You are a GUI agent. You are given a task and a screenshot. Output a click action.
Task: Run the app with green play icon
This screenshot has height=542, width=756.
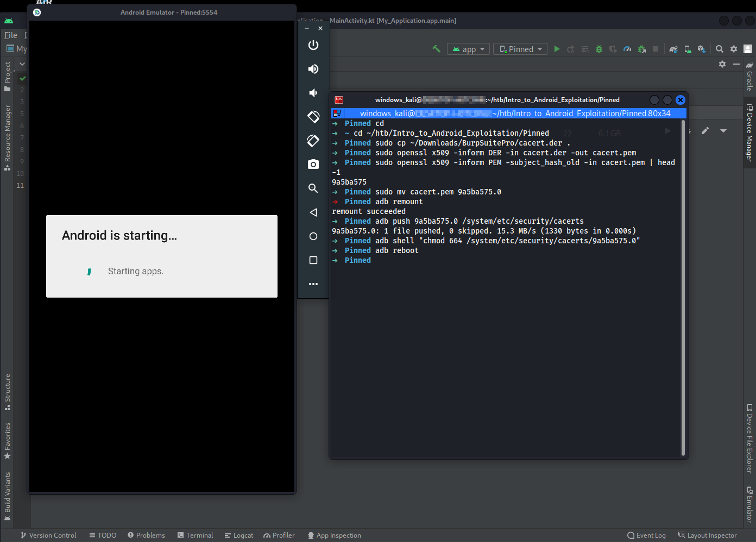click(557, 49)
